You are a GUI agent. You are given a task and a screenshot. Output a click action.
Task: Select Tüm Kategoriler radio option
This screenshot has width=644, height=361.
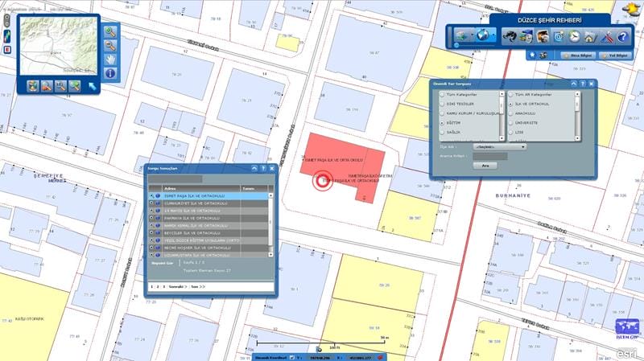[x=442, y=94]
